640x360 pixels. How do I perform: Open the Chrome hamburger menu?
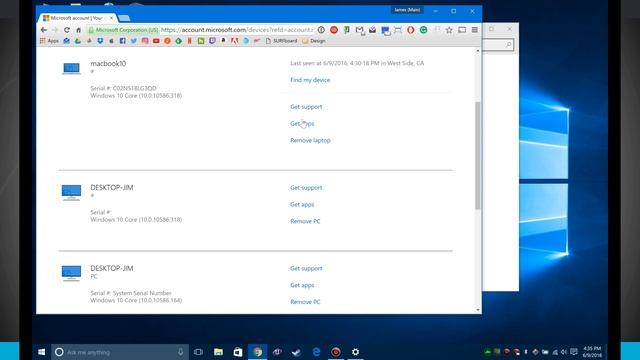pos(475,30)
